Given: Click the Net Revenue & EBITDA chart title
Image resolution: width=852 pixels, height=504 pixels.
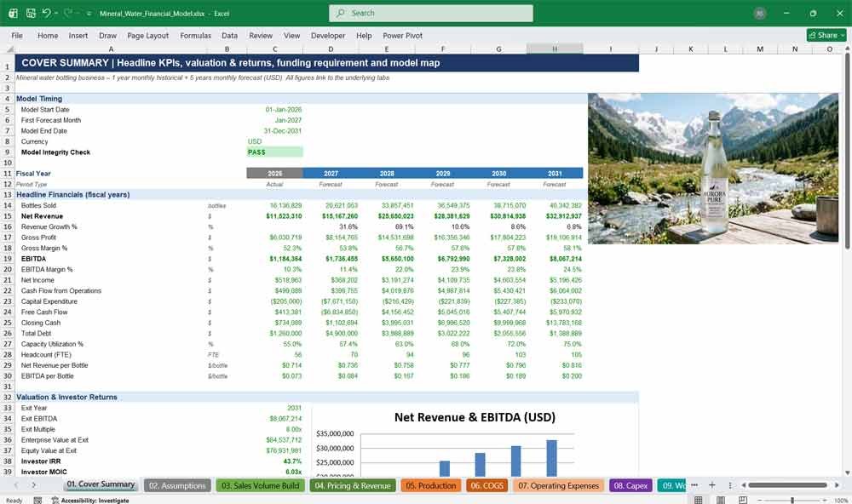Looking at the screenshot, I should pyautogui.click(x=475, y=417).
